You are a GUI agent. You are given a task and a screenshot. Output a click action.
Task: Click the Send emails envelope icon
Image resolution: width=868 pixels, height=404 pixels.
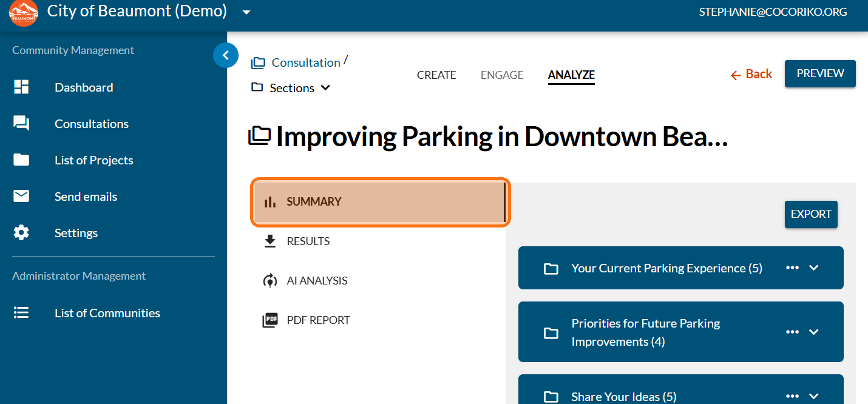pos(21,197)
